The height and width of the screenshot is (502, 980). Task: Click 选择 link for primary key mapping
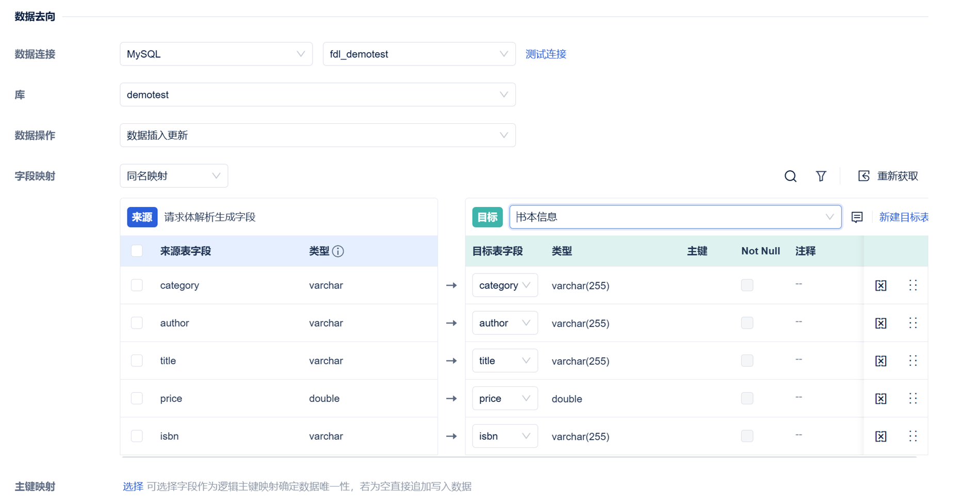click(133, 487)
